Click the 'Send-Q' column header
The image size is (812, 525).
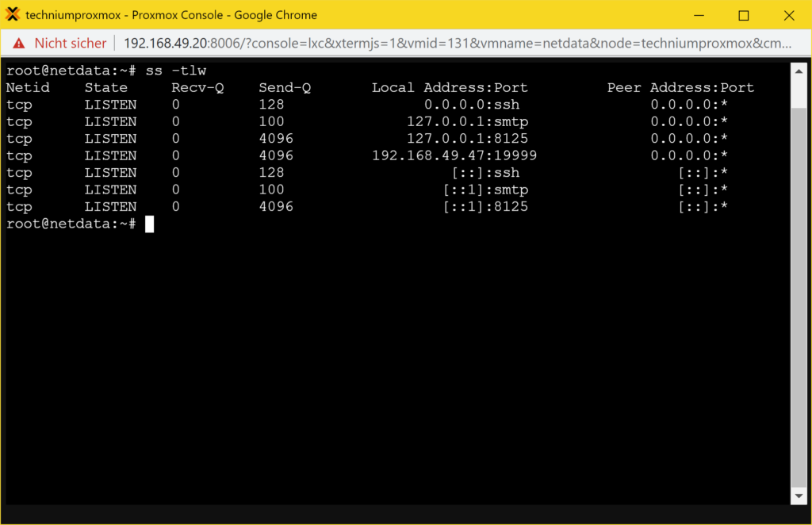(285, 88)
